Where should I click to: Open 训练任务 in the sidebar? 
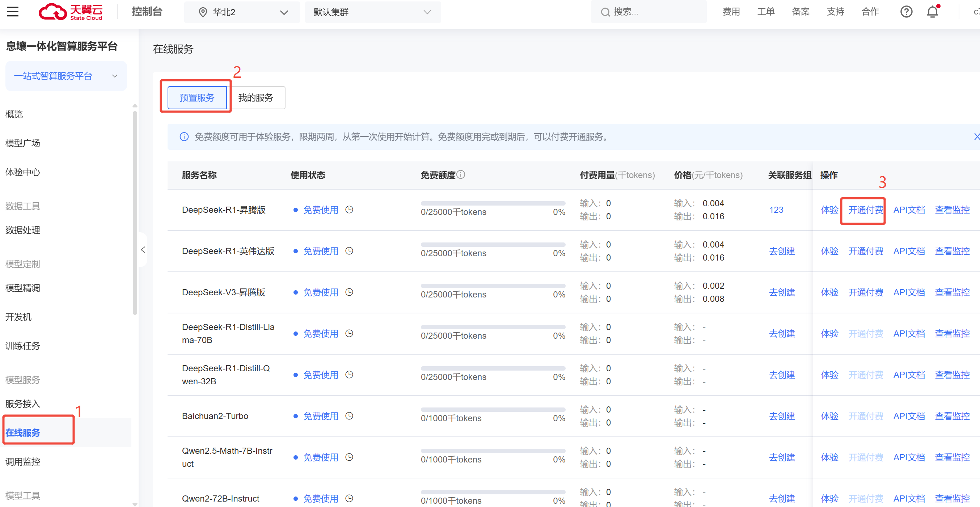point(23,346)
